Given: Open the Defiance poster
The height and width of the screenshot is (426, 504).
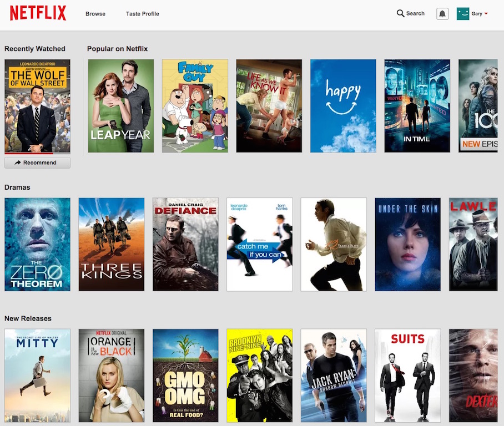Looking at the screenshot, I should 185,245.
